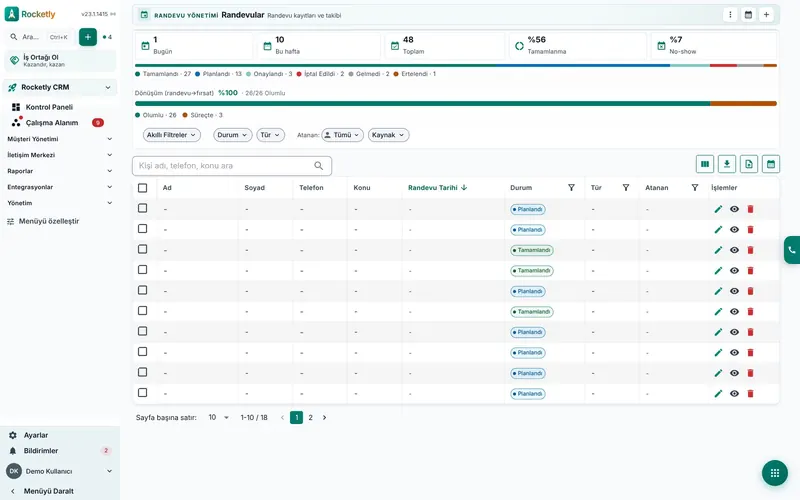Click Menüyü Daralt button
Screen dimensions: 800x500
pyautogui.click(x=42, y=491)
